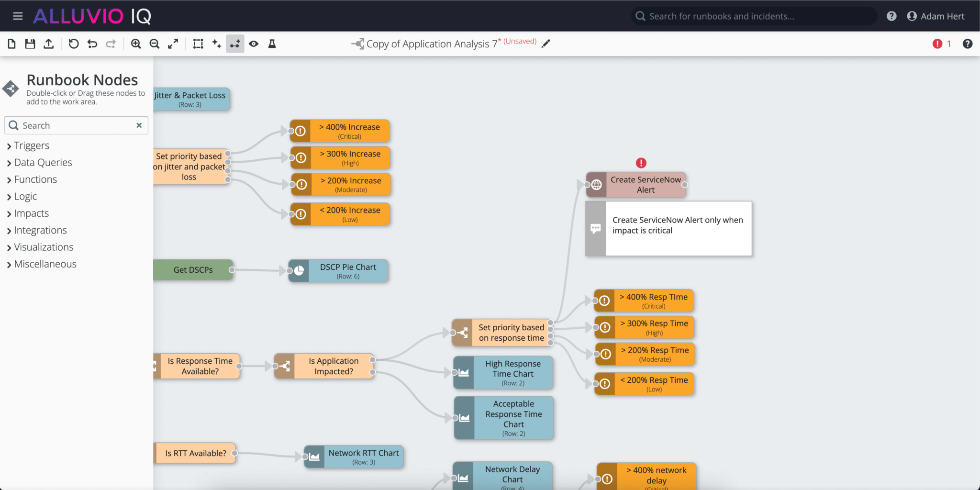Click the Save runbook icon
This screenshot has height=490, width=980.
30,44
